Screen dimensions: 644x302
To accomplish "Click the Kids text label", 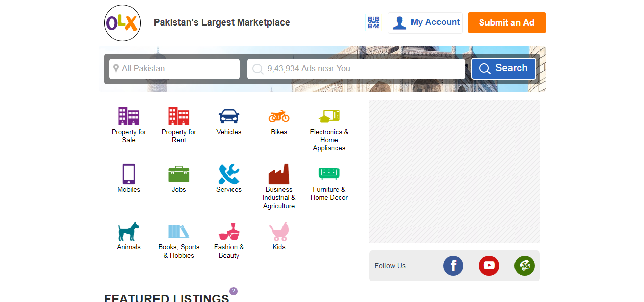I will (x=279, y=247).
